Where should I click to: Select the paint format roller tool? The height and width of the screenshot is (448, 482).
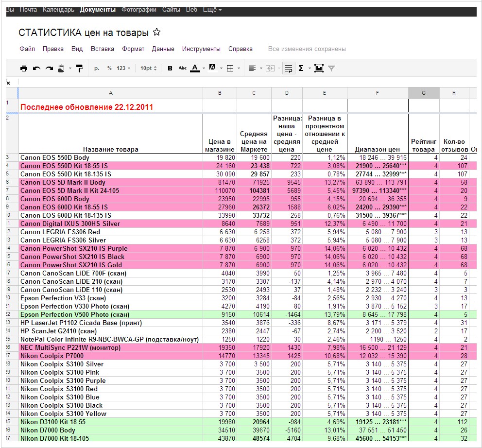[x=80, y=68]
